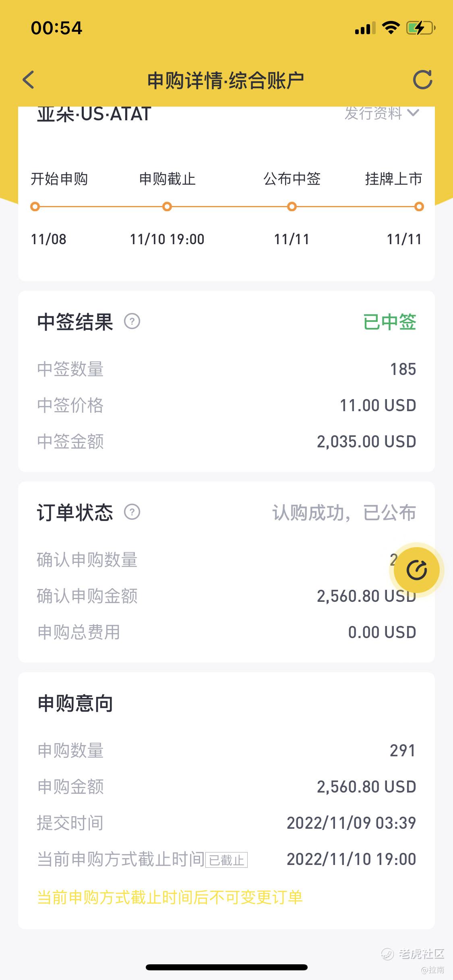Tap the battery charging icon
Screen dimensions: 453x980
(420, 28)
